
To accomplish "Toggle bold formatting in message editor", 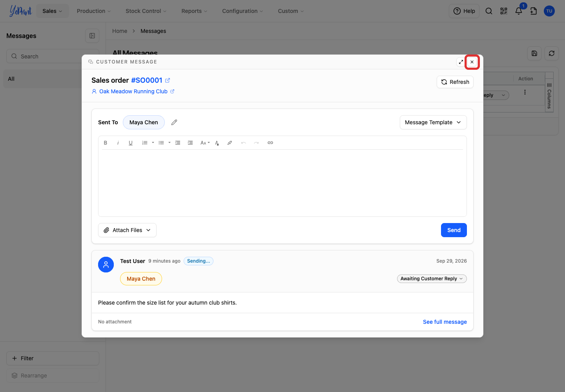I will pyautogui.click(x=106, y=143).
